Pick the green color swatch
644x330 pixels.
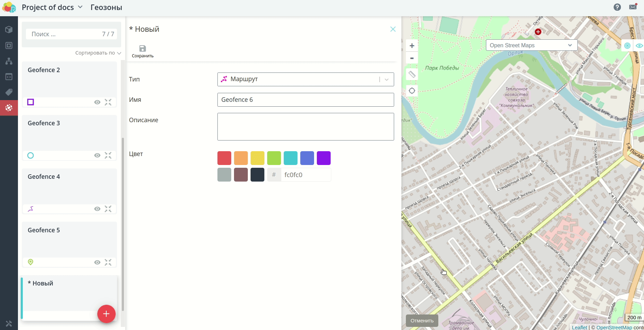274,158
